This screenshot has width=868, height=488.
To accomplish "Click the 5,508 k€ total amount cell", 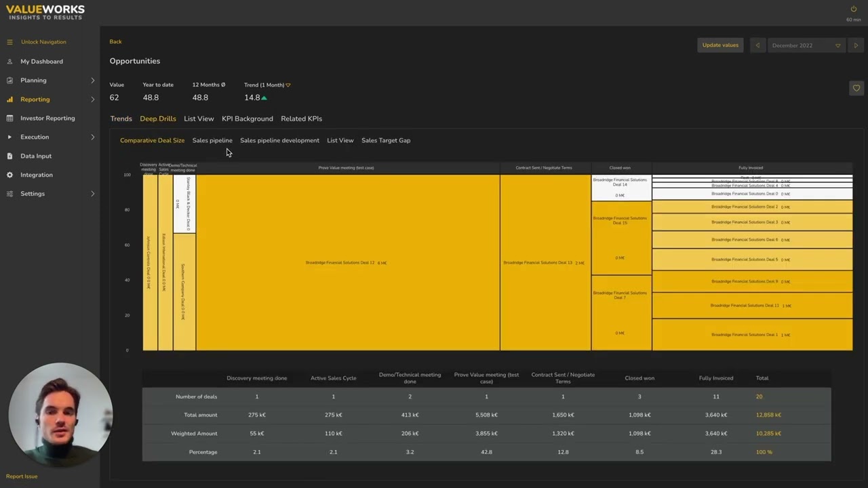I will (486, 415).
